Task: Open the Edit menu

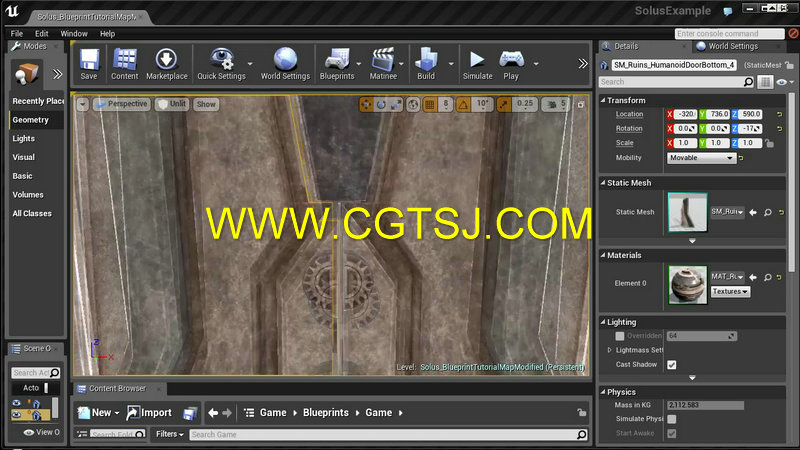Action: (41, 34)
